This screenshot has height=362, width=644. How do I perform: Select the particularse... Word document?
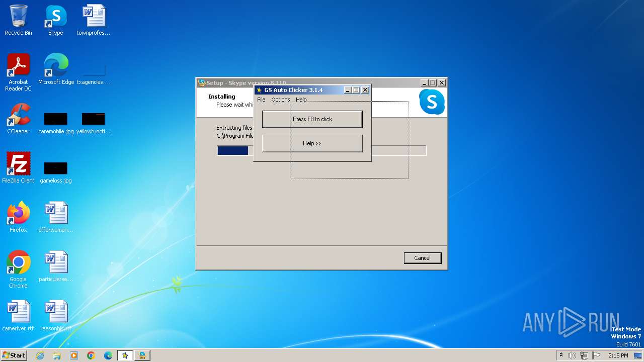pos(56,266)
